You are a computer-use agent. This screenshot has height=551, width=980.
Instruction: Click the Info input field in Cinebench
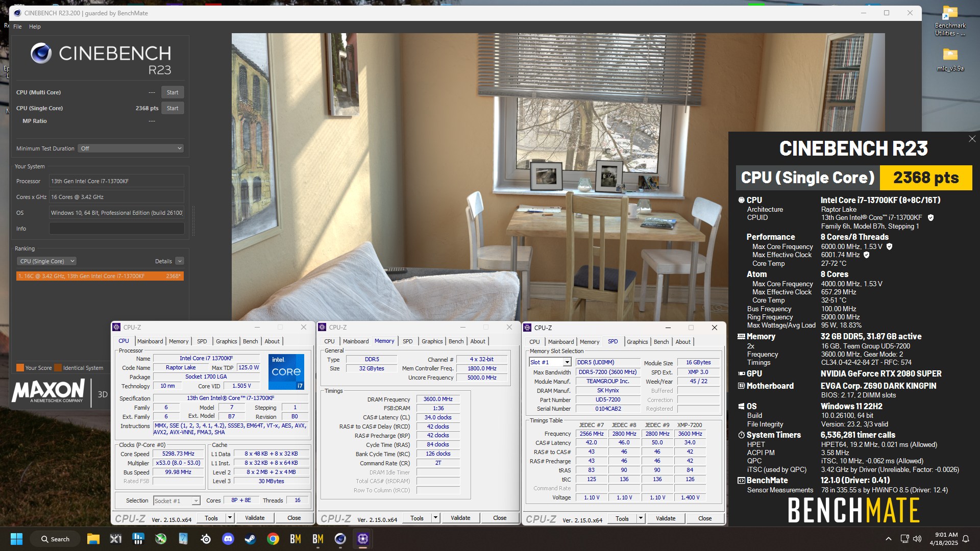[116, 229]
